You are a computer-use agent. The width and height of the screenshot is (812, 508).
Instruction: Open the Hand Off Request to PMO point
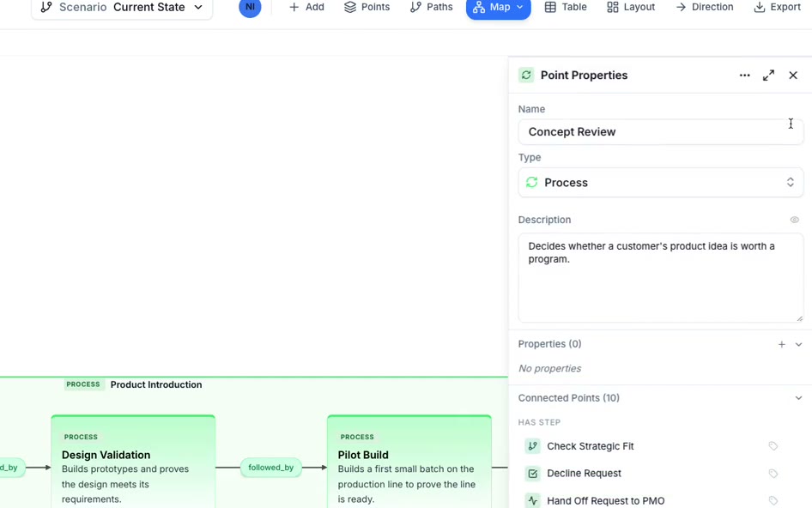(x=606, y=501)
